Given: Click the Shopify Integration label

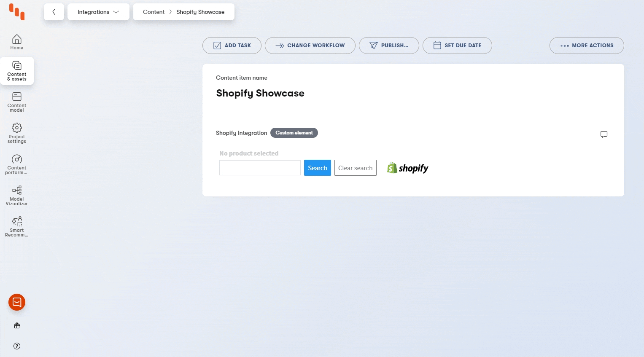Looking at the screenshot, I should [x=241, y=133].
